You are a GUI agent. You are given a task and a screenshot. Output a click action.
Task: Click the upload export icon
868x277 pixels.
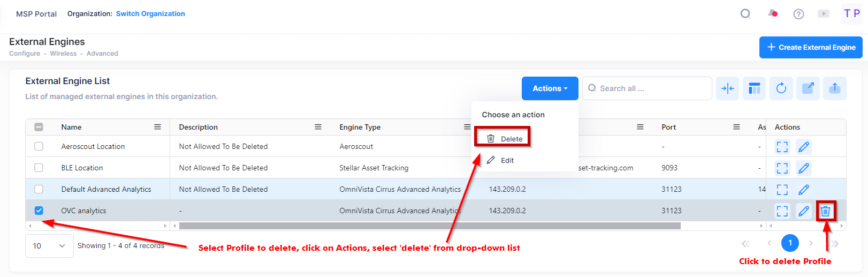[834, 88]
